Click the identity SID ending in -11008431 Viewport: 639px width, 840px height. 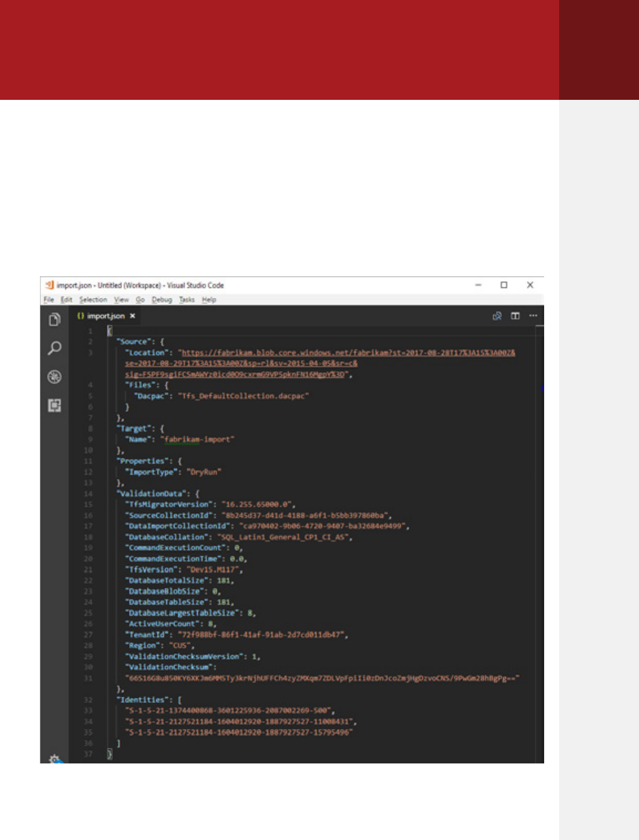pyautogui.click(x=239, y=722)
